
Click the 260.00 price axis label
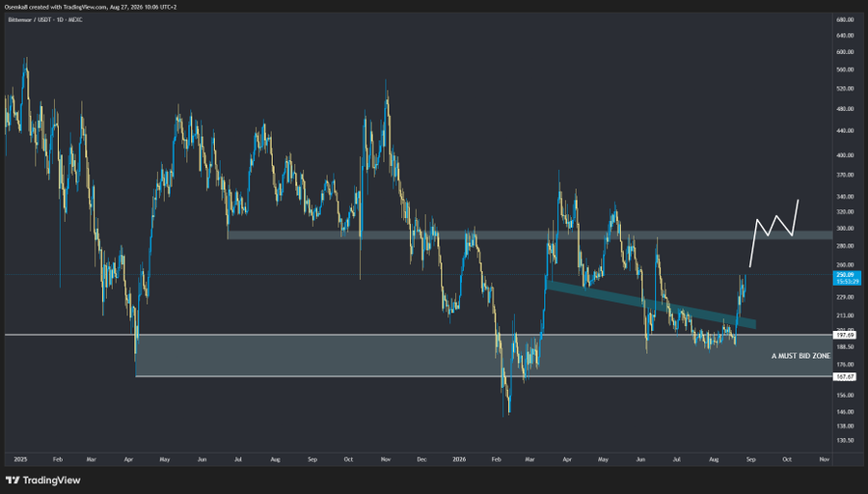pos(845,265)
